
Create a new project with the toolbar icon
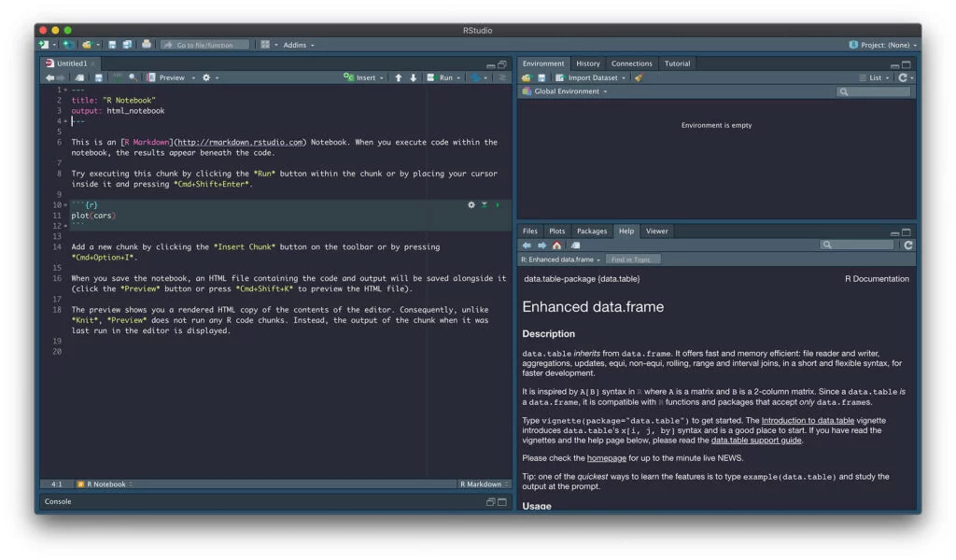68,45
